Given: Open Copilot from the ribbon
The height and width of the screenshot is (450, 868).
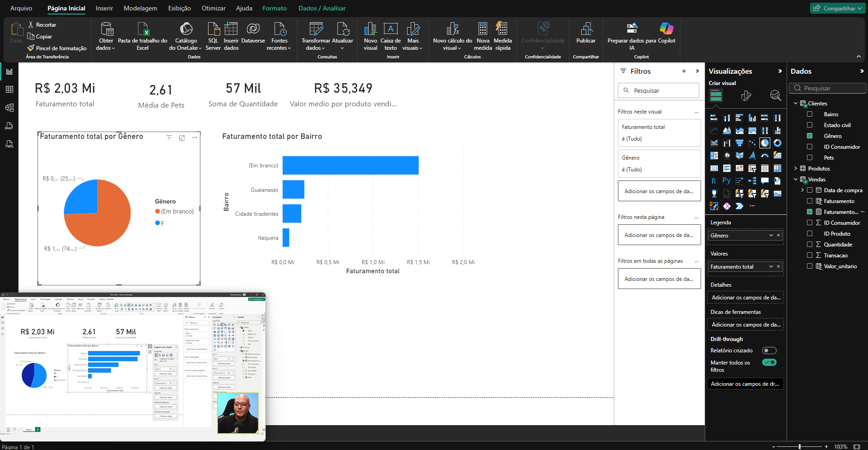Looking at the screenshot, I should 666,30.
